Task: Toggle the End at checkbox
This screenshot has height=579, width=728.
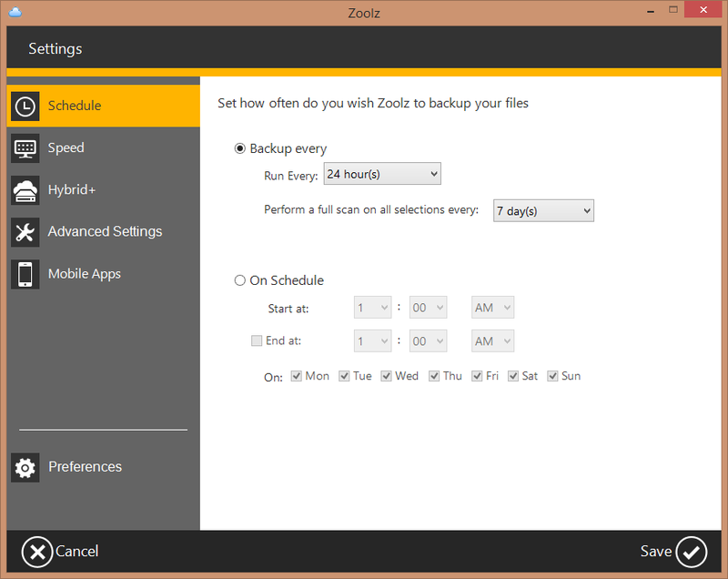Action: click(x=257, y=340)
